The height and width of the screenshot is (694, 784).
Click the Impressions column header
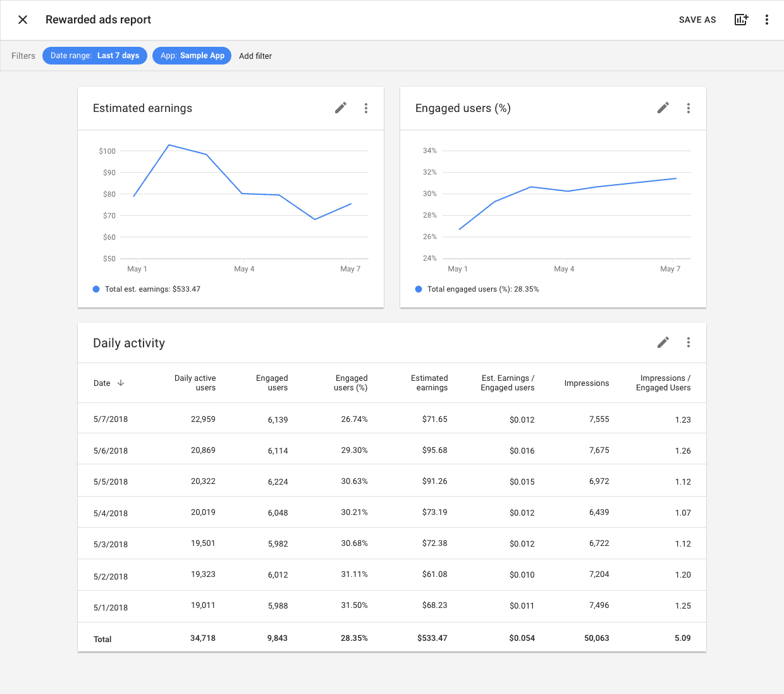586,383
